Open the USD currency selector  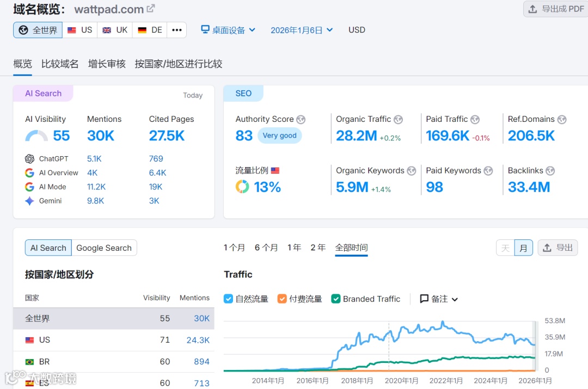(x=357, y=30)
